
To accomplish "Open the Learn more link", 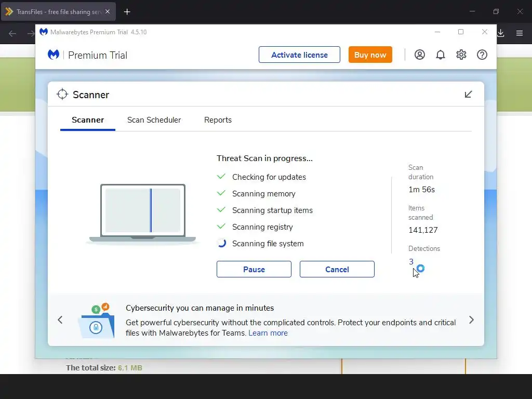I will (268, 333).
